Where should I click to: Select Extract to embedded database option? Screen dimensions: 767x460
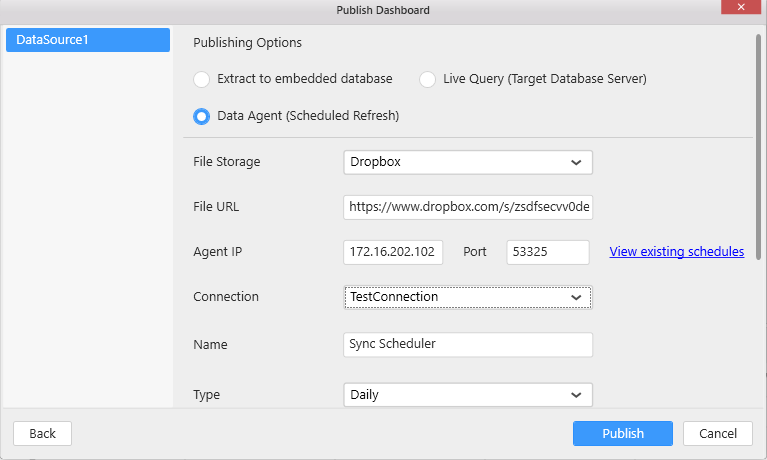click(x=202, y=79)
